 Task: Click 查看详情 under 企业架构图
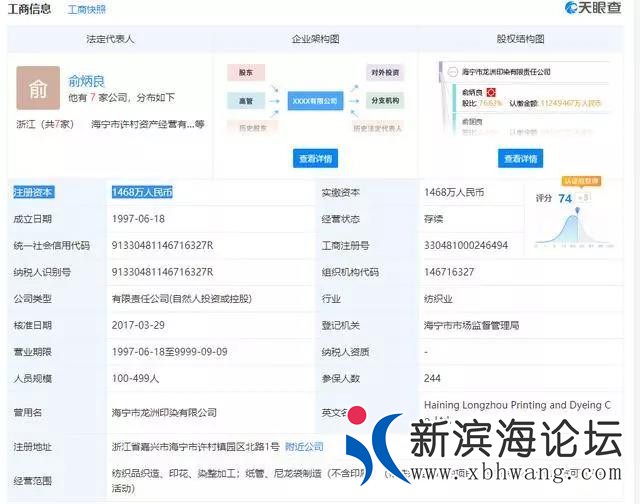pyautogui.click(x=315, y=158)
